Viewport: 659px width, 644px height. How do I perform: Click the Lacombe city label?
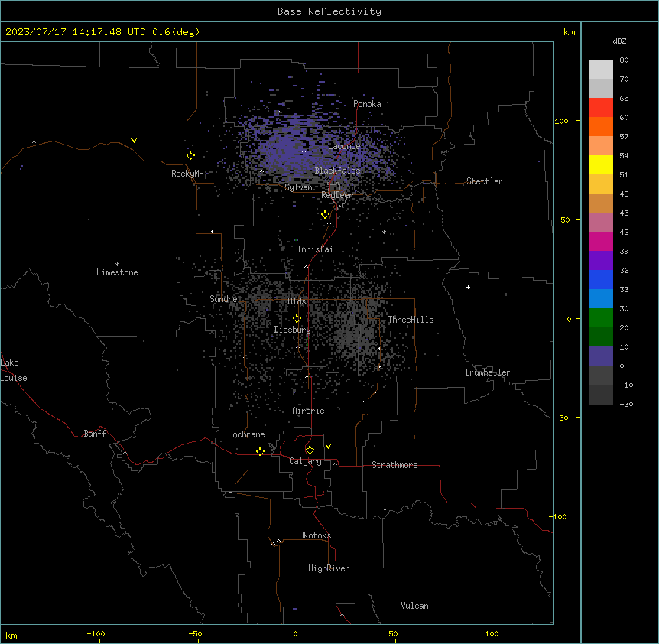pos(344,146)
